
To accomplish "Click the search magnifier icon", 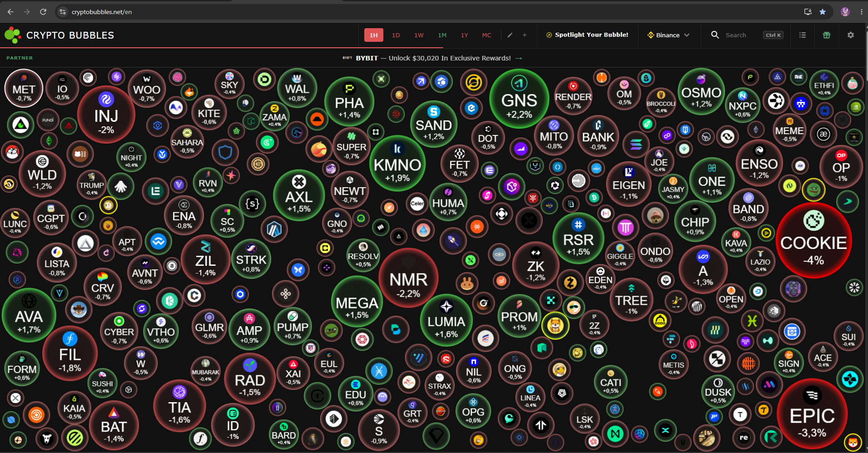I will [715, 35].
